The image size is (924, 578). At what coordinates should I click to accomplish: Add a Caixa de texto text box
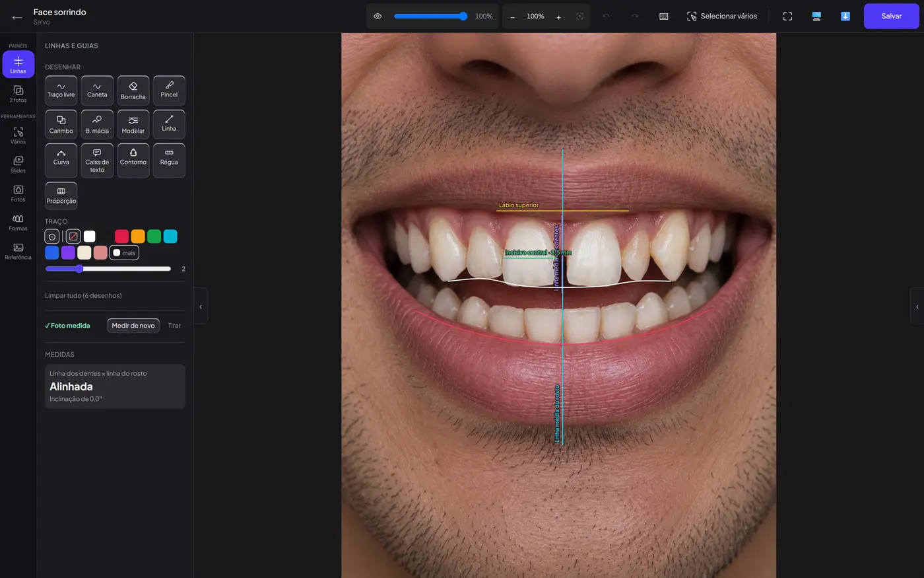click(x=97, y=161)
